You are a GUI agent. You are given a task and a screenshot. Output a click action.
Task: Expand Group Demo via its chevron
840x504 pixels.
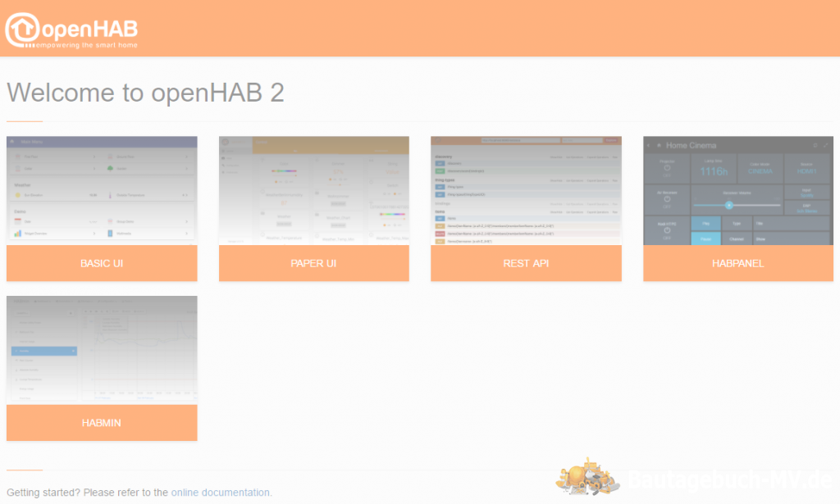[186, 222]
